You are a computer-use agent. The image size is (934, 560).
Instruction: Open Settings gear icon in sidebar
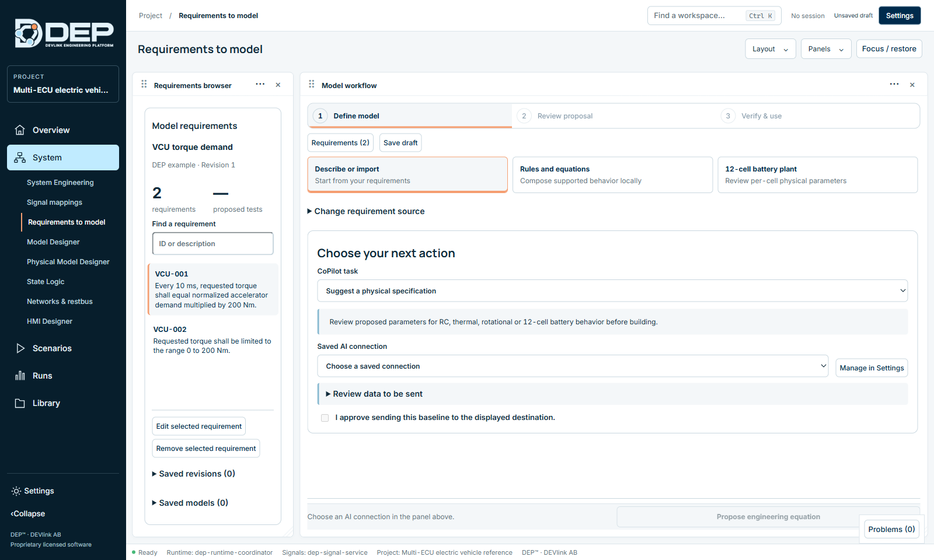tap(16, 491)
